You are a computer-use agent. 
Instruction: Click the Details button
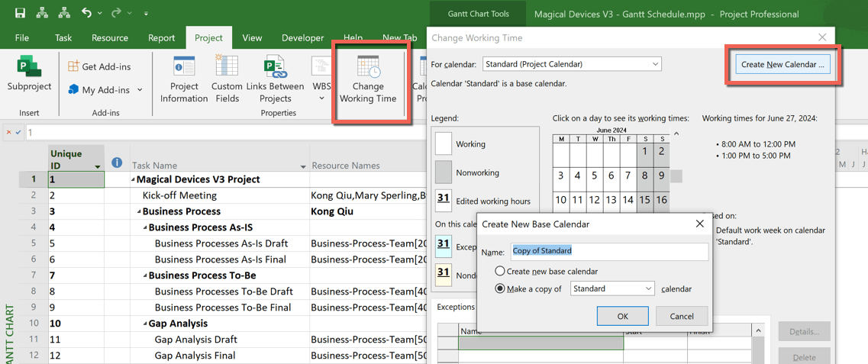tap(805, 331)
